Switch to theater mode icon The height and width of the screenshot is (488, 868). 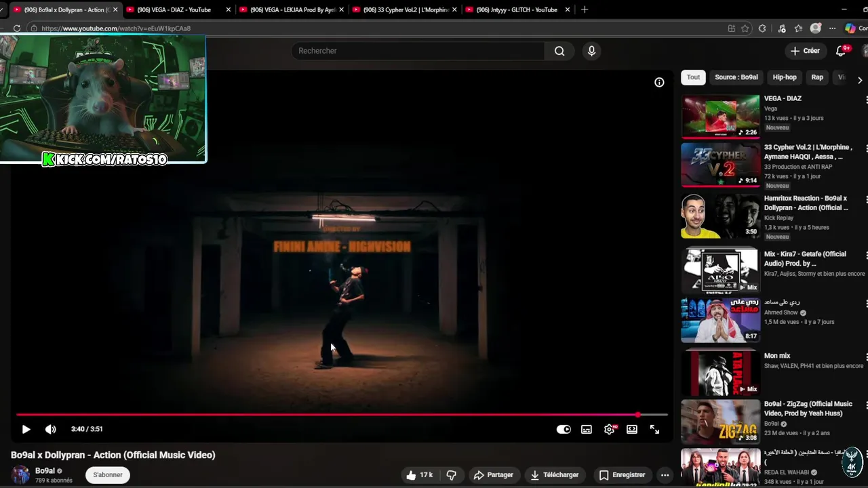(x=632, y=429)
